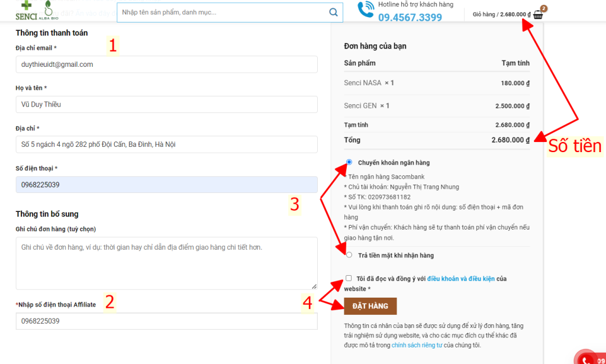Viewport: 606px width, 364px height.
Task: Click the Senci Alba Bio logo
Action: pyautogui.click(x=36, y=11)
